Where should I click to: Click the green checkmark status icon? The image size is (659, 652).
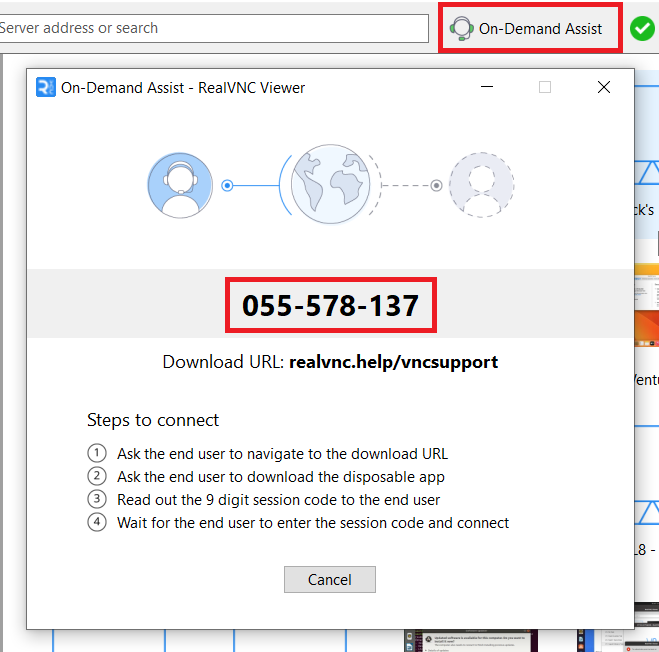[x=642, y=29]
